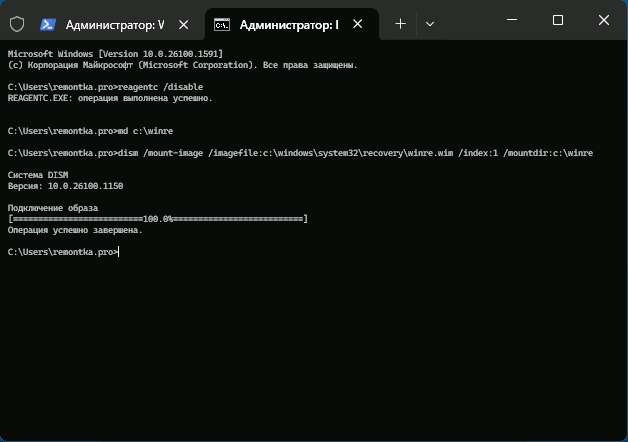Viewport: 628px width, 442px height.
Task: Close the Terminal window
Action: [x=604, y=21]
